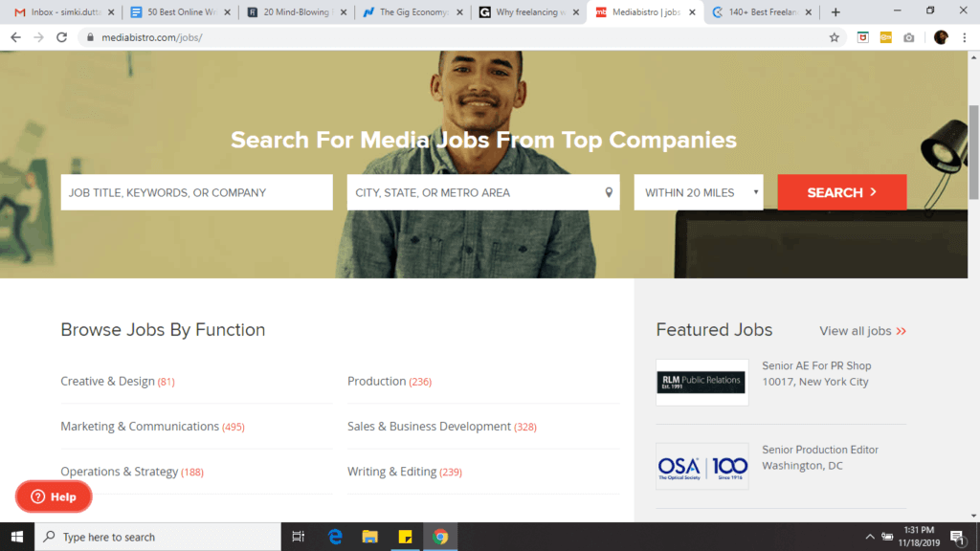Open the View all jobs link
980x551 pixels.
pos(856,330)
